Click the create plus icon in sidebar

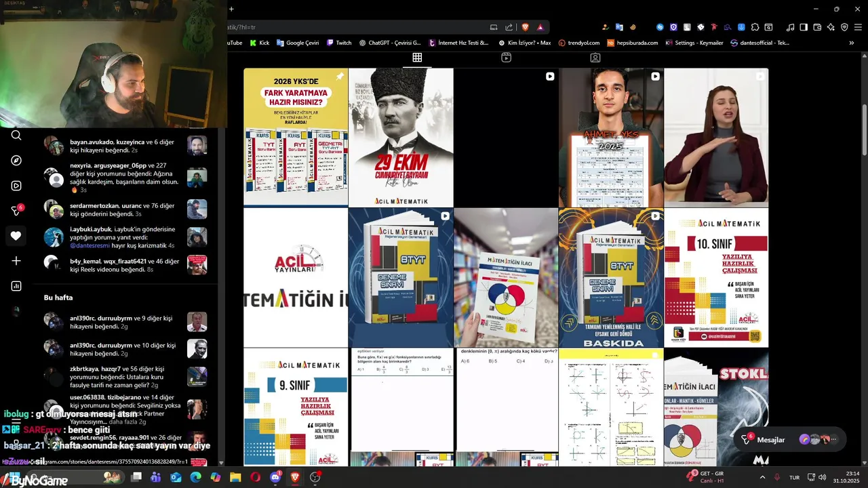(16, 261)
